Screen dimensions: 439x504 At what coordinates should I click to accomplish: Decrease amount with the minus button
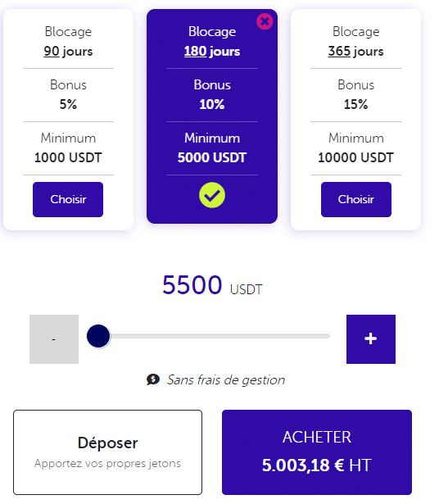tap(54, 339)
